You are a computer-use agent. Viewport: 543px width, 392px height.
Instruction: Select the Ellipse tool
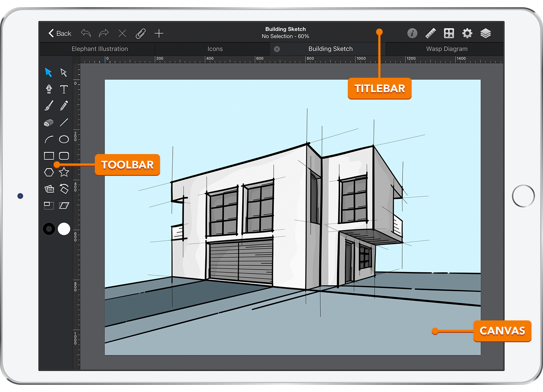tap(64, 139)
